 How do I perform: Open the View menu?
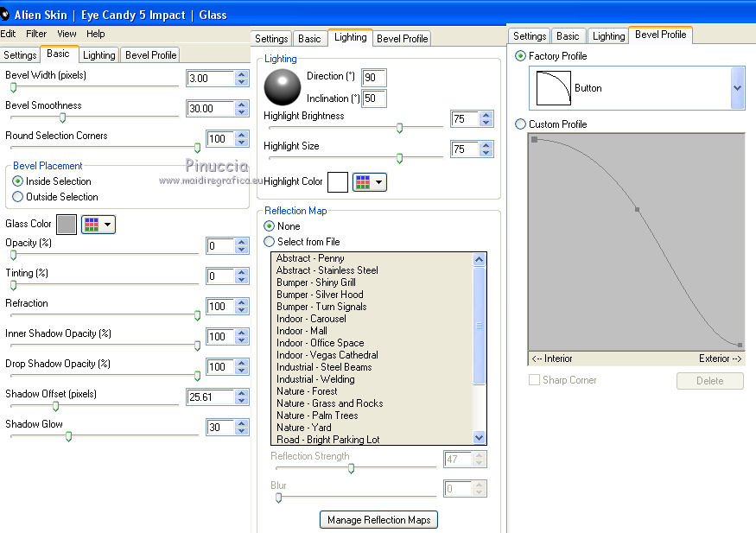point(67,34)
